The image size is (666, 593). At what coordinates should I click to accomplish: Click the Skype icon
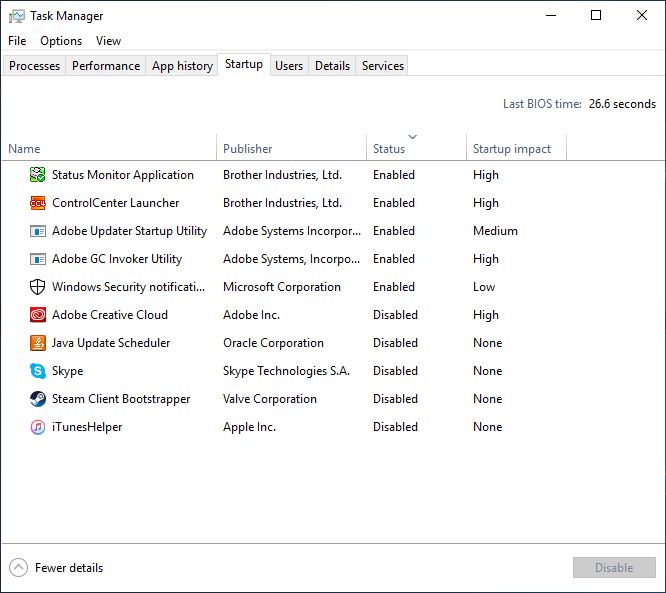pyautogui.click(x=37, y=371)
